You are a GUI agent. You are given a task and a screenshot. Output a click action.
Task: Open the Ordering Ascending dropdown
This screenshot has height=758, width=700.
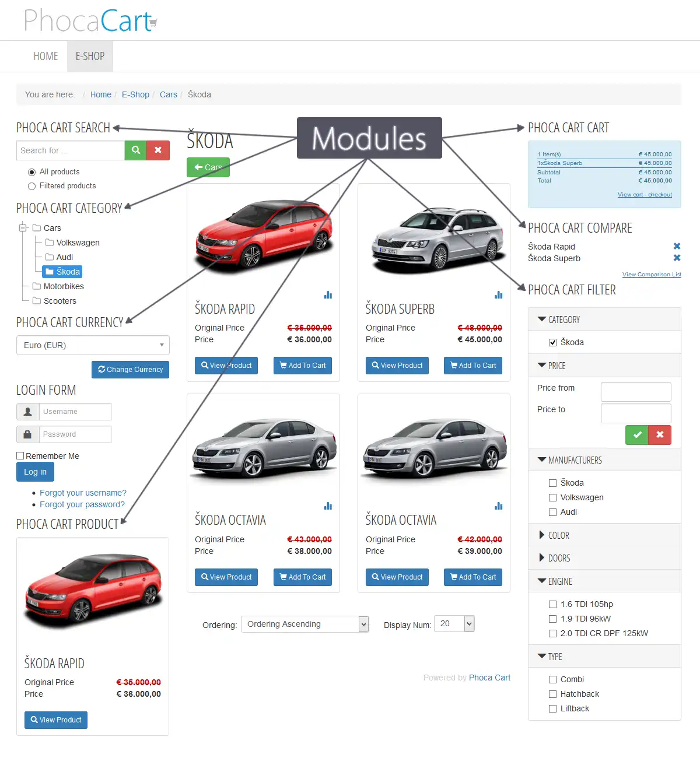point(305,624)
